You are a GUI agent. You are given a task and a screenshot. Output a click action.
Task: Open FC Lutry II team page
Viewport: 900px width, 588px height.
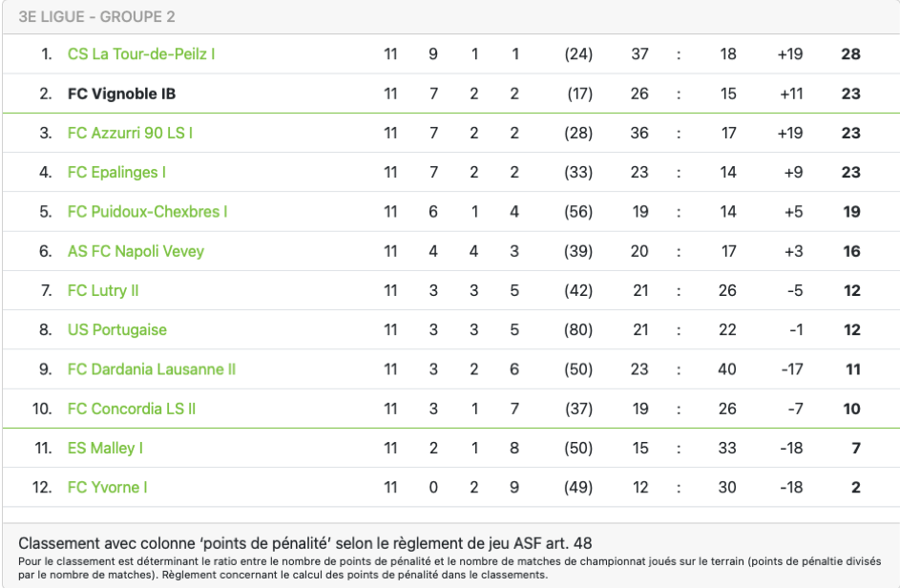103,290
